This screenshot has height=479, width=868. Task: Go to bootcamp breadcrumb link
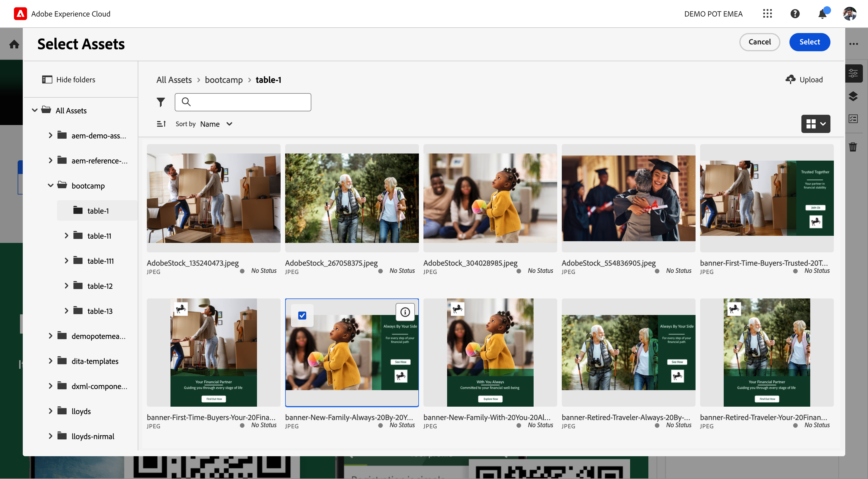[224, 80]
